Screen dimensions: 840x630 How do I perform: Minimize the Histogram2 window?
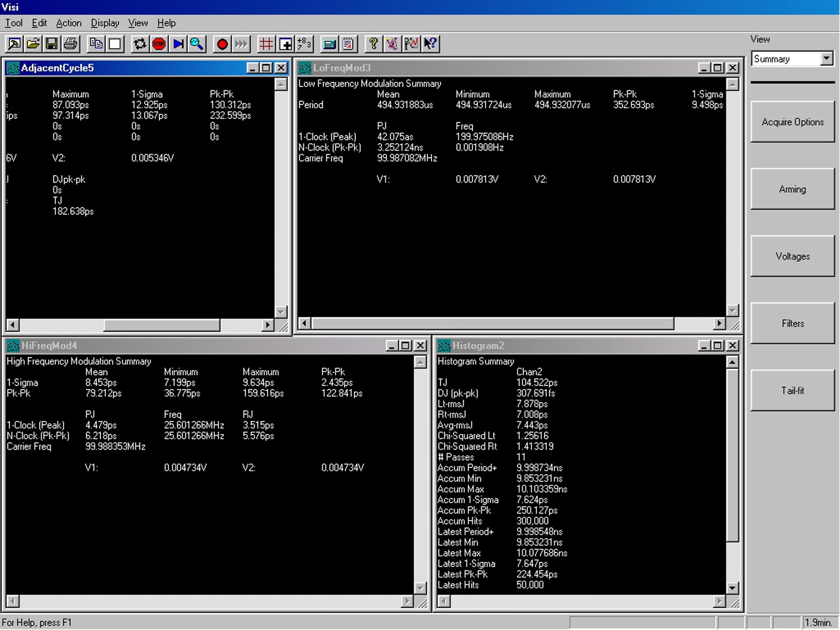click(703, 346)
